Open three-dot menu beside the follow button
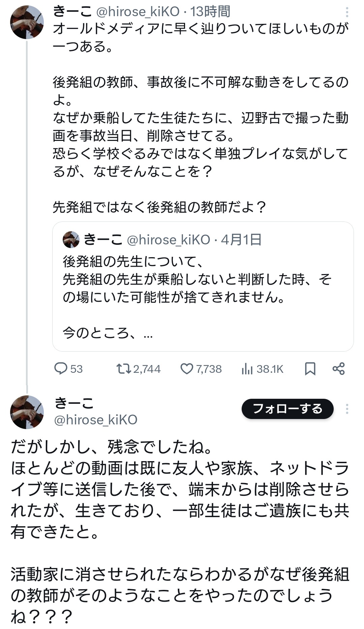Image resolution: width=364 pixels, height=629 pixels. point(347,409)
